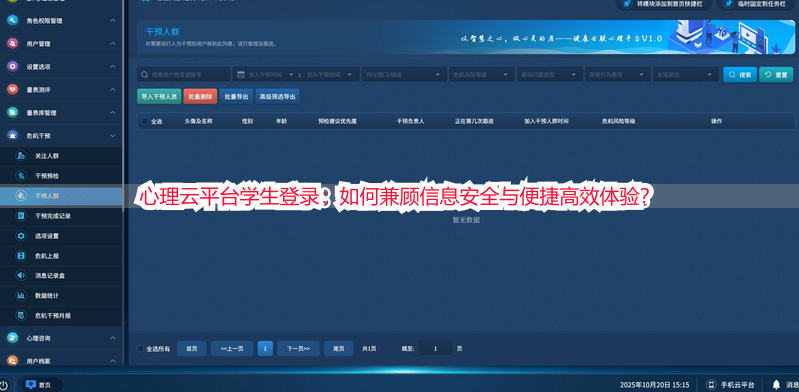Screen dimensions: 799x392
Task: Click the current page 1 button
Action: pos(265,349)
